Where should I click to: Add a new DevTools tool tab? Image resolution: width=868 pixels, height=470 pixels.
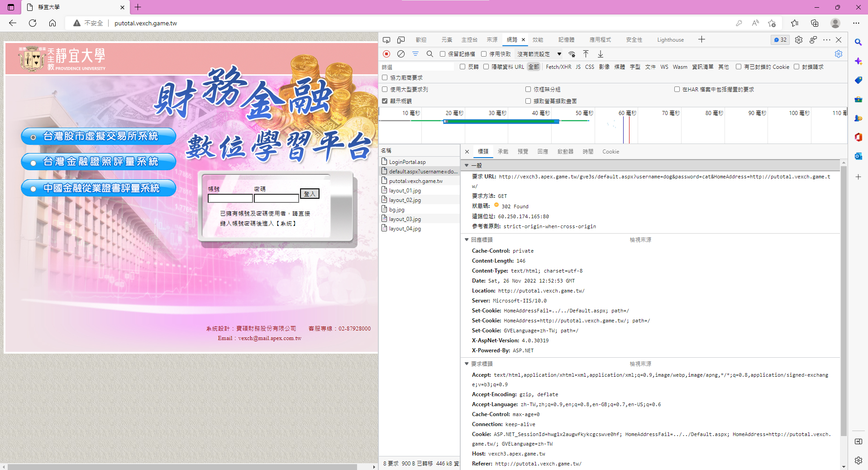[701, 39]
